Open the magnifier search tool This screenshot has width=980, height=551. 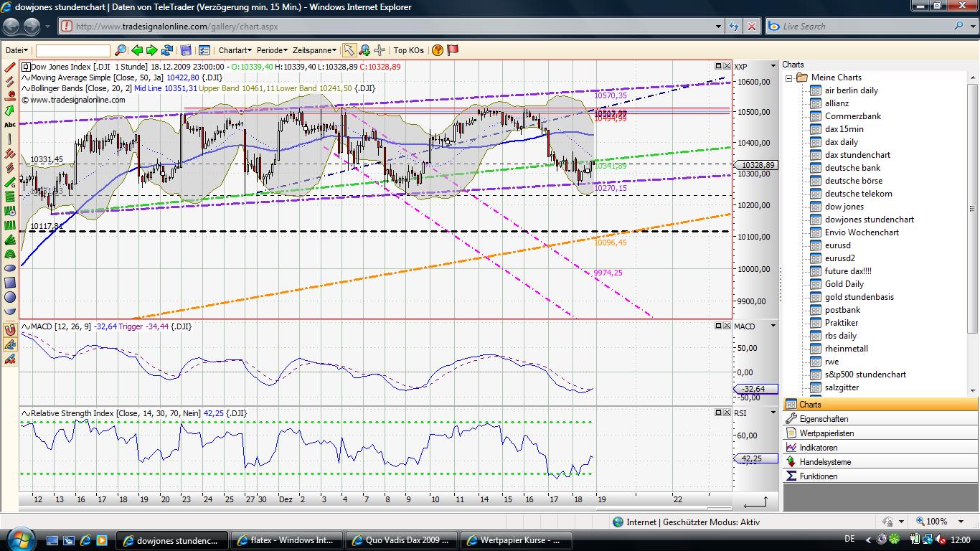[120, 50]
